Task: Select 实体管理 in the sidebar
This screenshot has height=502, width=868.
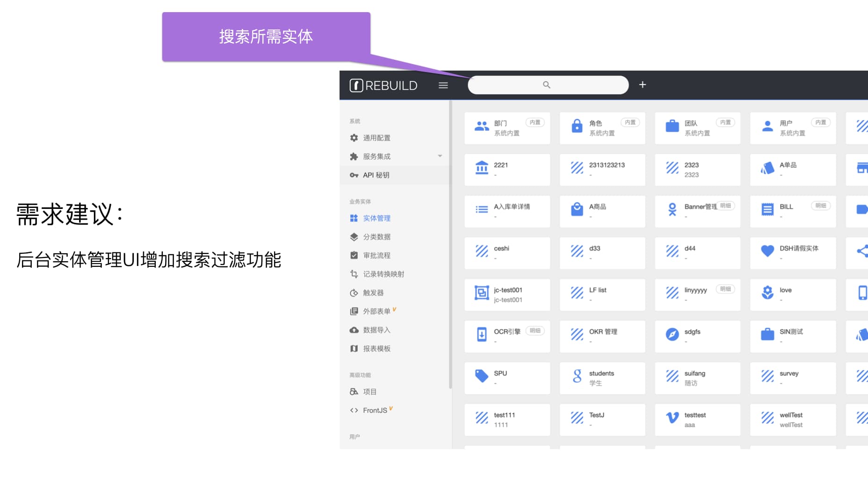Action: (x=377, y=218)
